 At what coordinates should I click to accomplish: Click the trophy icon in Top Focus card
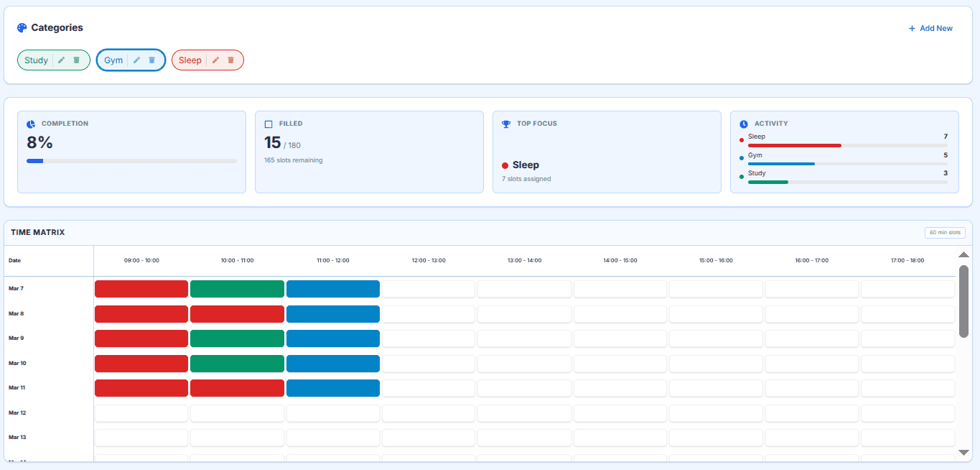pos(506,124)
